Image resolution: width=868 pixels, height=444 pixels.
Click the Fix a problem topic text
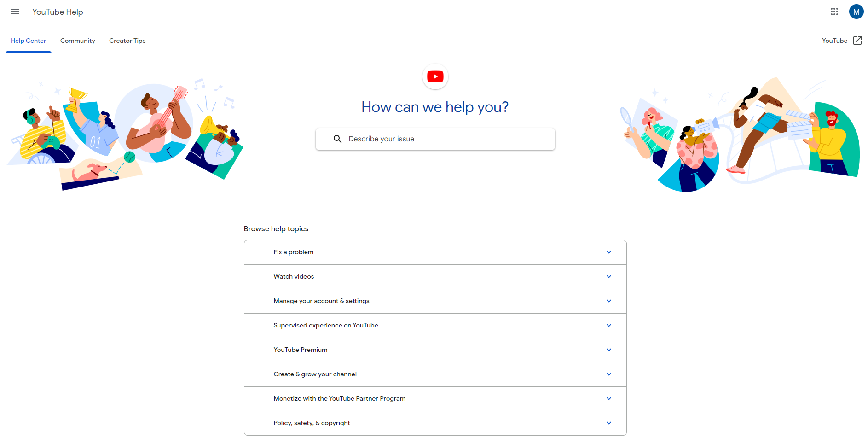point(294,252)
